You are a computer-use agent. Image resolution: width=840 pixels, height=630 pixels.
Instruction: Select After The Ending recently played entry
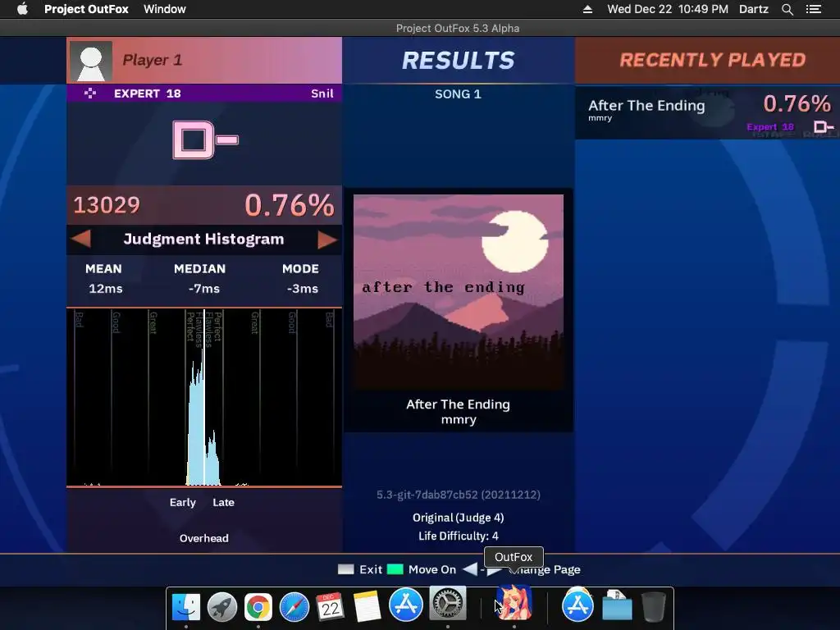[x=708, y=113]
